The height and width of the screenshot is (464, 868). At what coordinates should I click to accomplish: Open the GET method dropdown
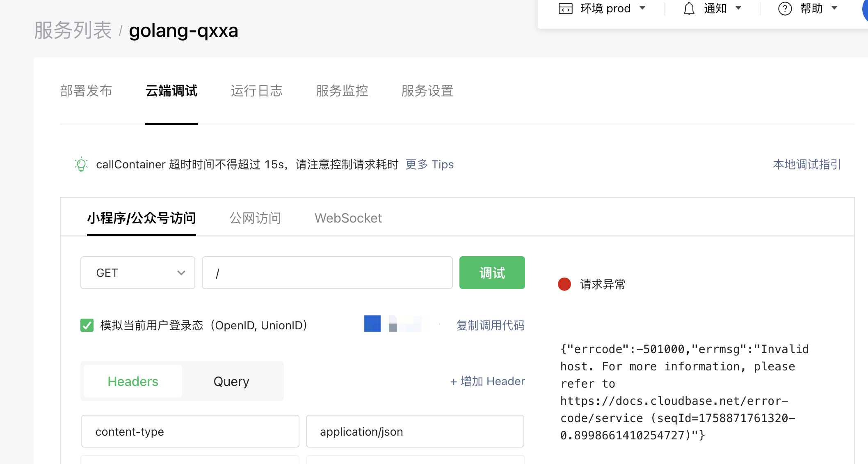click(138, 273)
